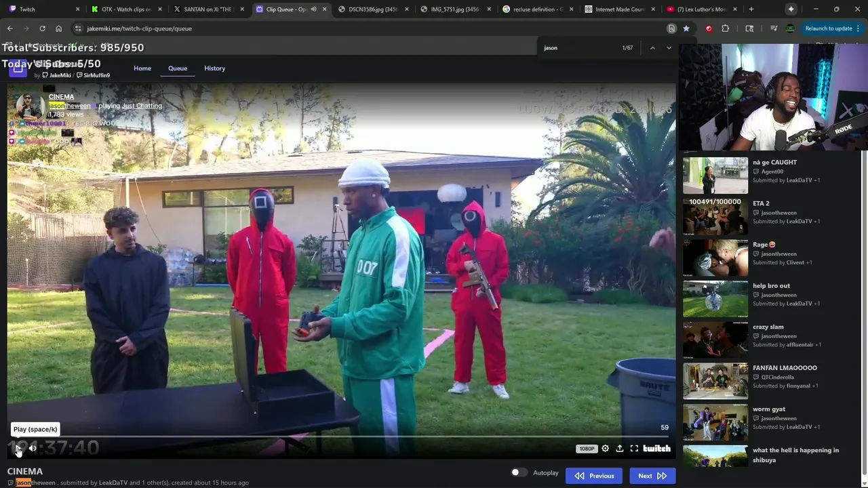Screen dimensions: 868x488
Task: Open the JakeMiki GitHub link
Action: click(57, 75)
